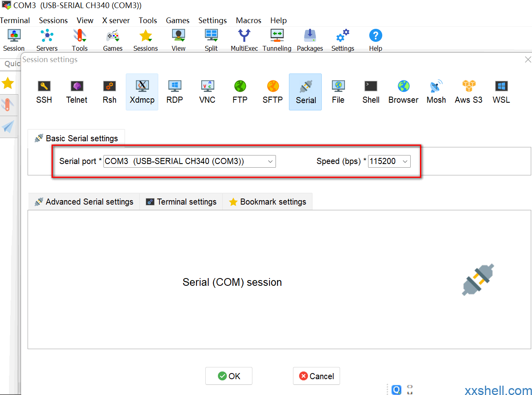Expand the Serial port dropdown
Screen dimensions: 532x395
click(x=270, y=162)
